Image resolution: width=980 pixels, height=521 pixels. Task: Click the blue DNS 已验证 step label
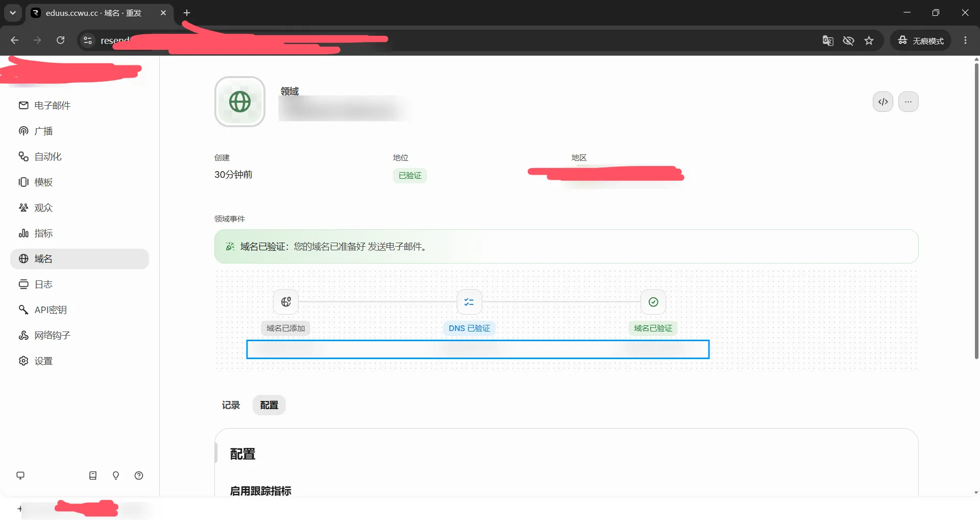coord(470,328)
